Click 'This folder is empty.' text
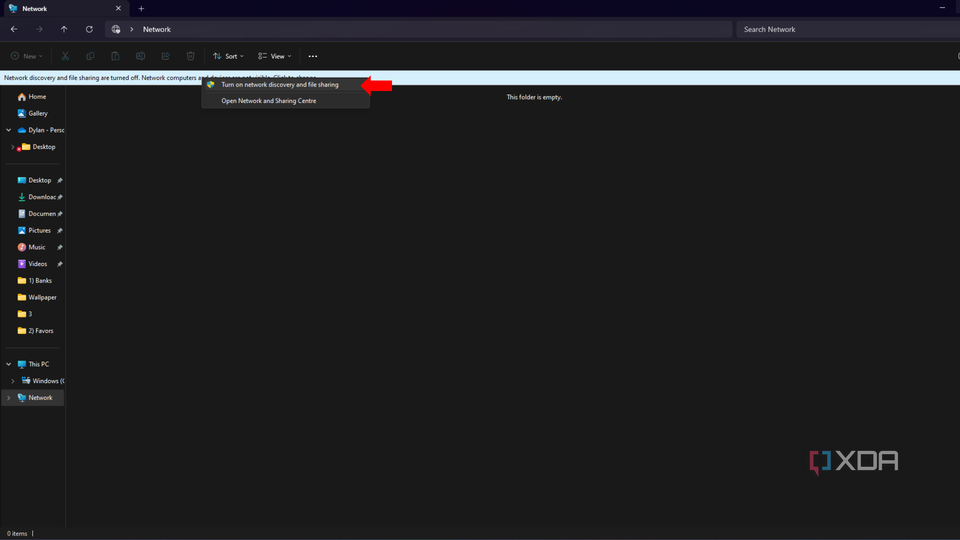 [534, 97]
